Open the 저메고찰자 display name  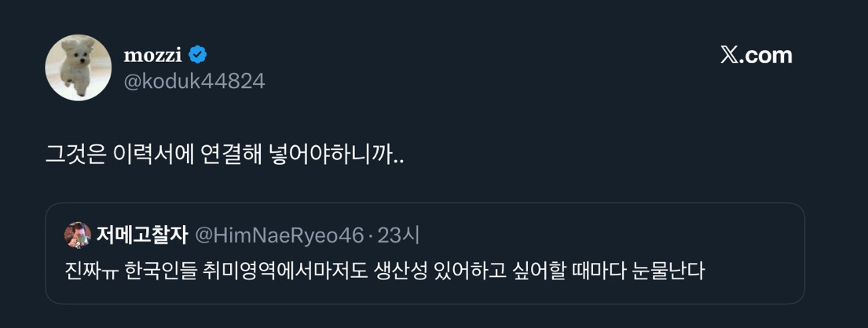(x=141, y=235)
